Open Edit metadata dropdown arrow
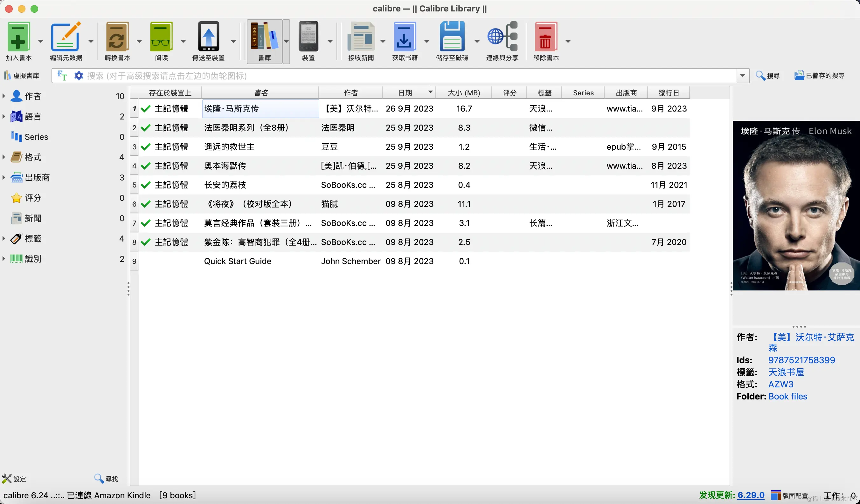Viewport: 860px width, 504px height. [91, 42]
